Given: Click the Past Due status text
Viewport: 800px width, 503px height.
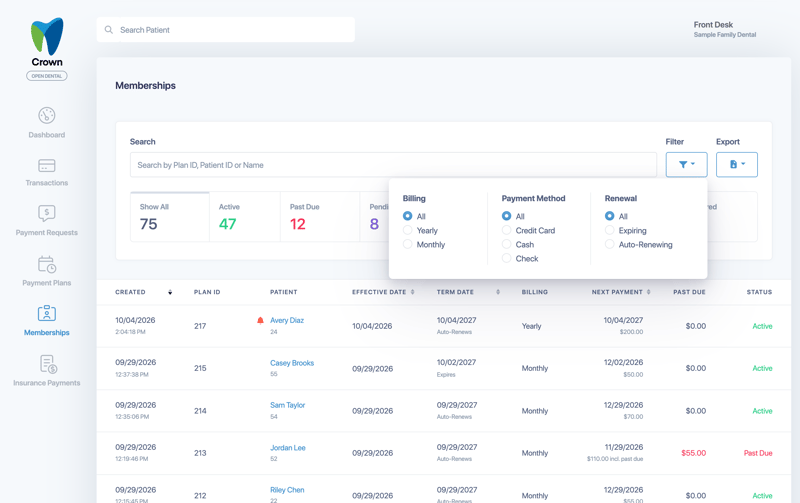Looking at the screenshot, I should tap(758, 453).
